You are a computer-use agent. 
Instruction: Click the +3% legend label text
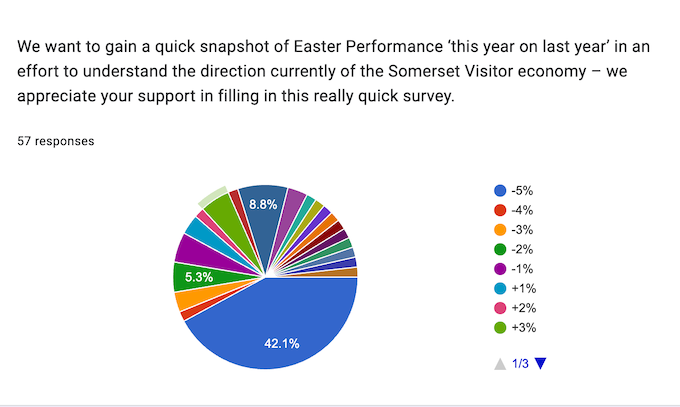click(x=523, y=327)
